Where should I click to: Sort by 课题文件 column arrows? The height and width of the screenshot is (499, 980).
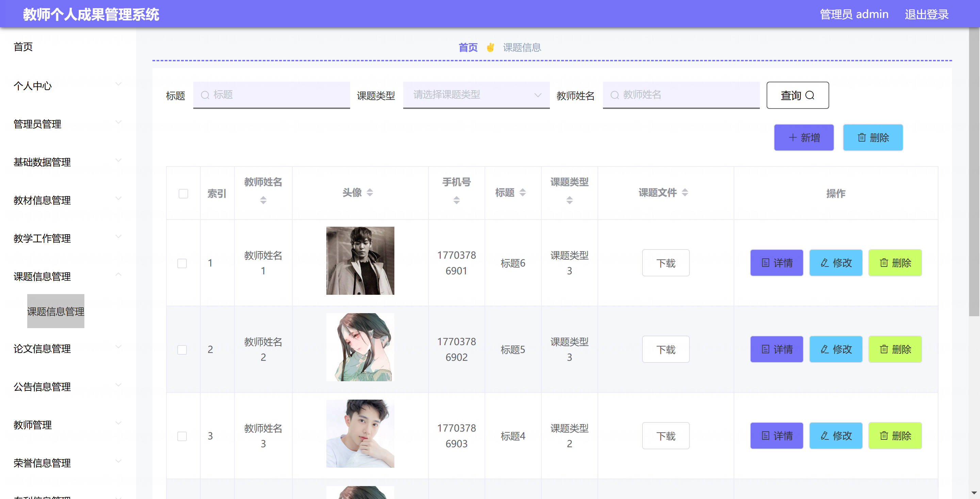[685, 193]
